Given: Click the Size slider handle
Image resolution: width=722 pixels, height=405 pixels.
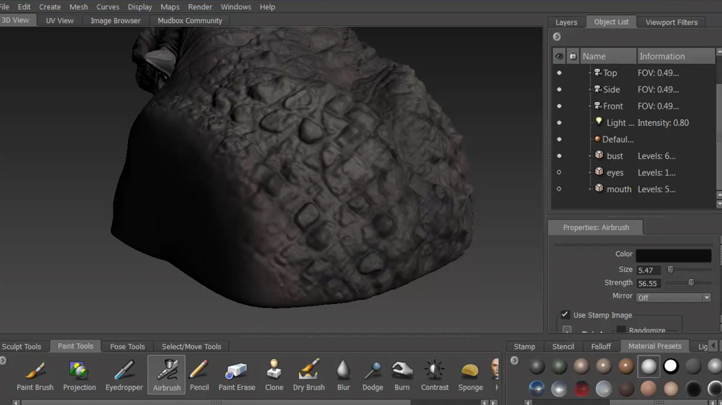Looking at the screenshot, I should pos(670,269).
